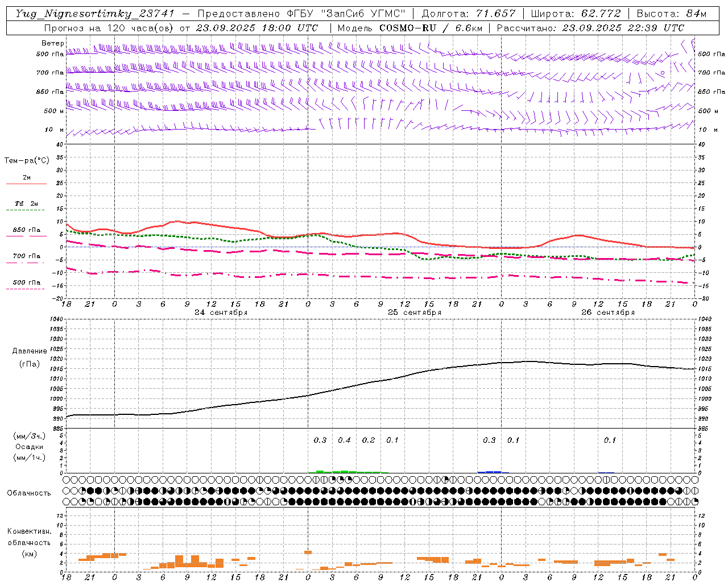Click the 26 сентября date label
The width and height of the screenshot is (728, 582).
[x=608, y=313]
